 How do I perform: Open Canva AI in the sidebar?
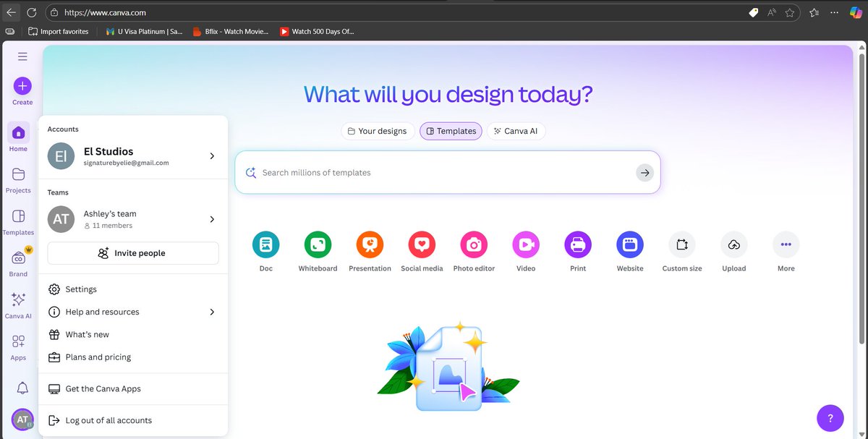click(18, 305)
